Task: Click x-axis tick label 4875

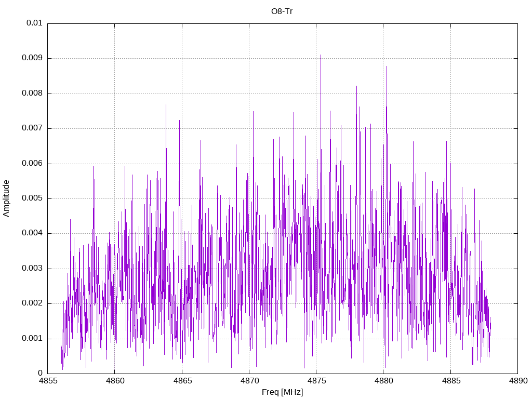Action: pos(316,381)
